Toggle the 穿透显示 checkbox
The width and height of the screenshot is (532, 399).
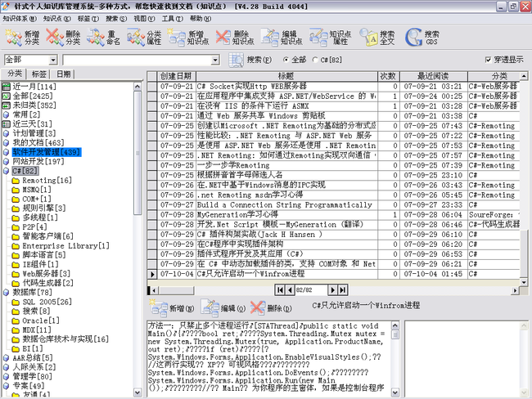tap(489, 60)
